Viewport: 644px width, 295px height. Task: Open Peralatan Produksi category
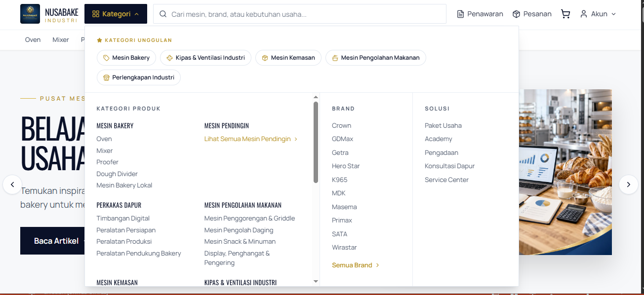(x=124, y=241)
